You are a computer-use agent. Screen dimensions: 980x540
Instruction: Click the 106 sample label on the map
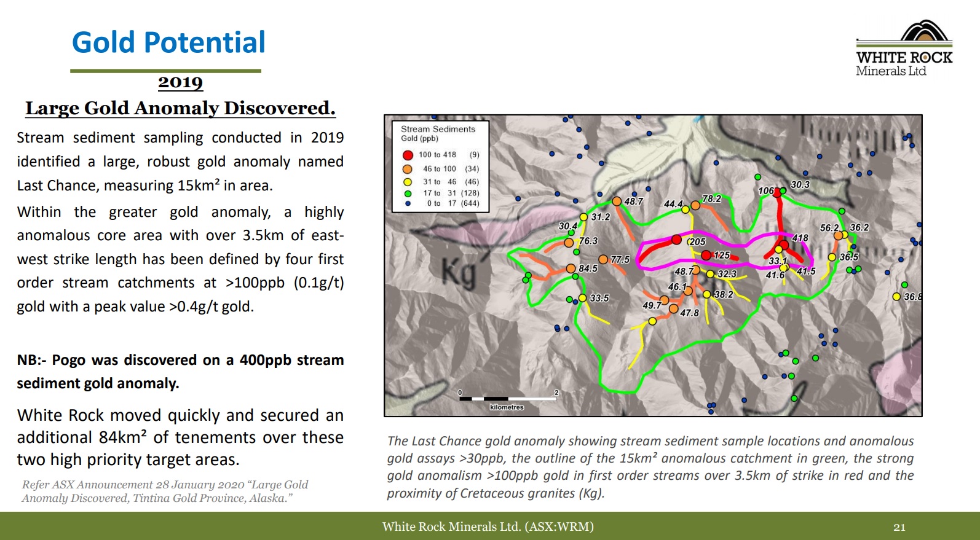click(766, 190)
